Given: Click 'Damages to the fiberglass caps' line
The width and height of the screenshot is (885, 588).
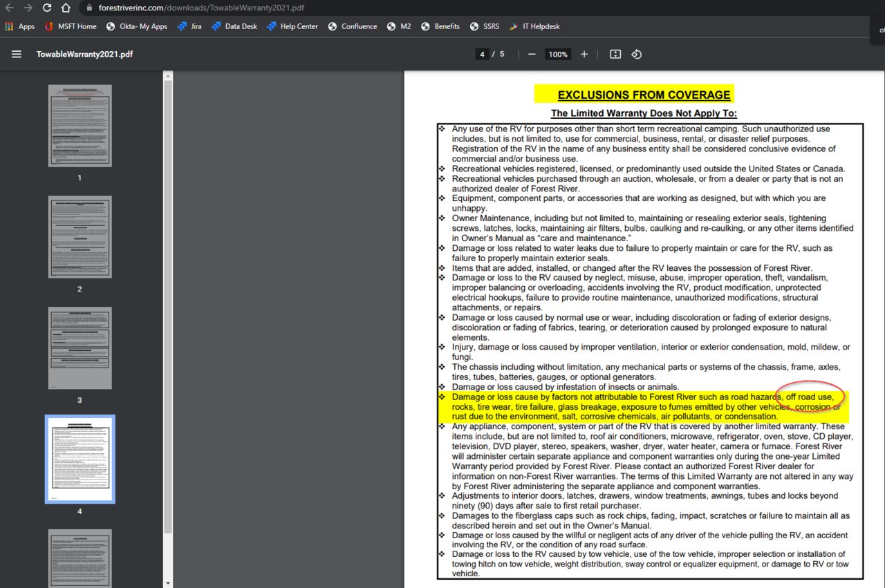Looking at the screenshot, I should click(651, 520).
